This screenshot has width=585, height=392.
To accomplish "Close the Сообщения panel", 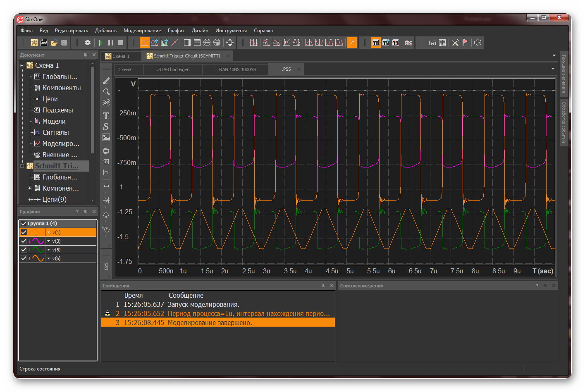I will (x=332, y=286).
